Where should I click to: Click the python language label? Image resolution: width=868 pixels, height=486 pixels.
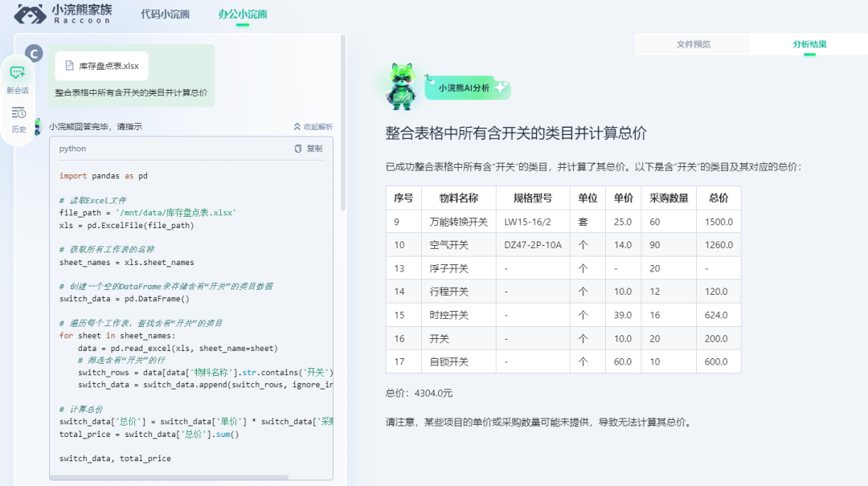72,149
